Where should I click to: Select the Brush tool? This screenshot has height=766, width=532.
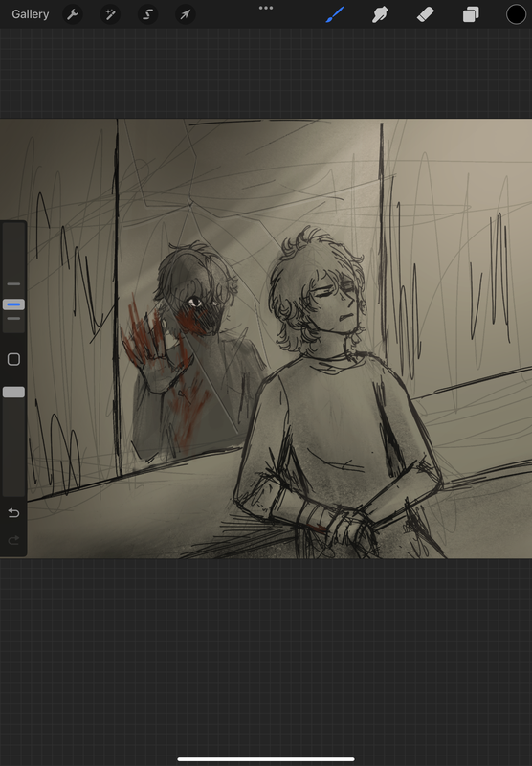coord(335,14)
